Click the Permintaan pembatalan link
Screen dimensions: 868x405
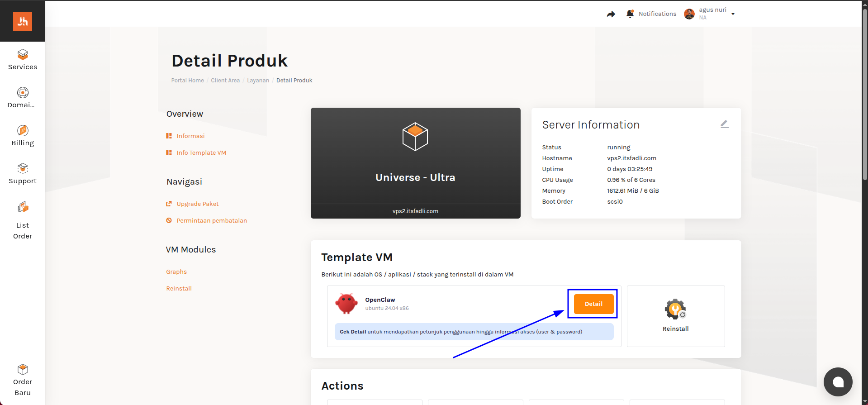pos(212,220)
